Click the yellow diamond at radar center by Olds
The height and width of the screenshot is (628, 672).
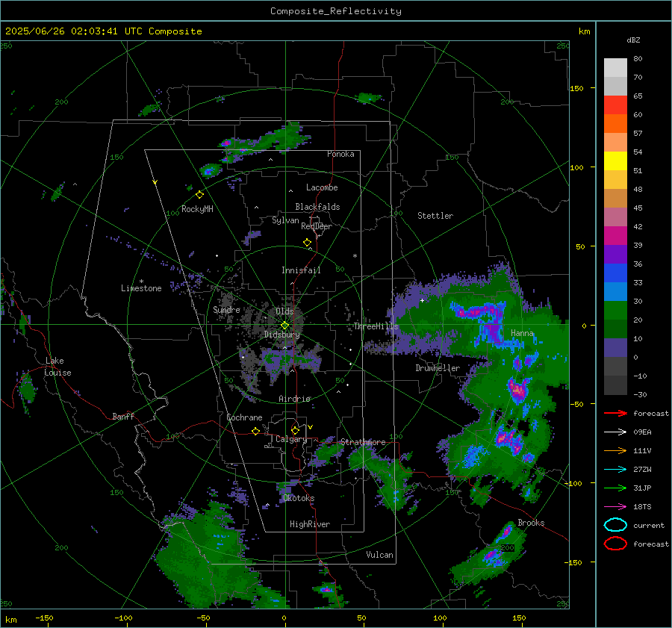pos(285,326)
